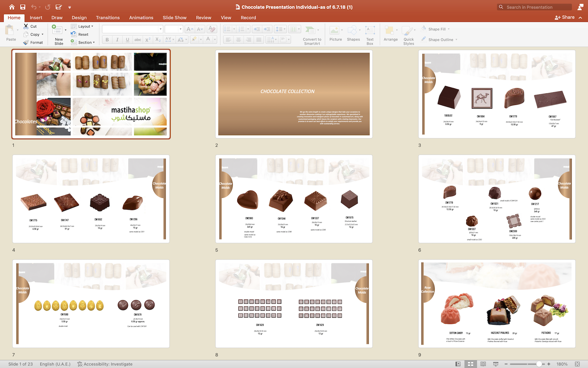
Task: Toggle underline formatting
Action: [127, 40]
